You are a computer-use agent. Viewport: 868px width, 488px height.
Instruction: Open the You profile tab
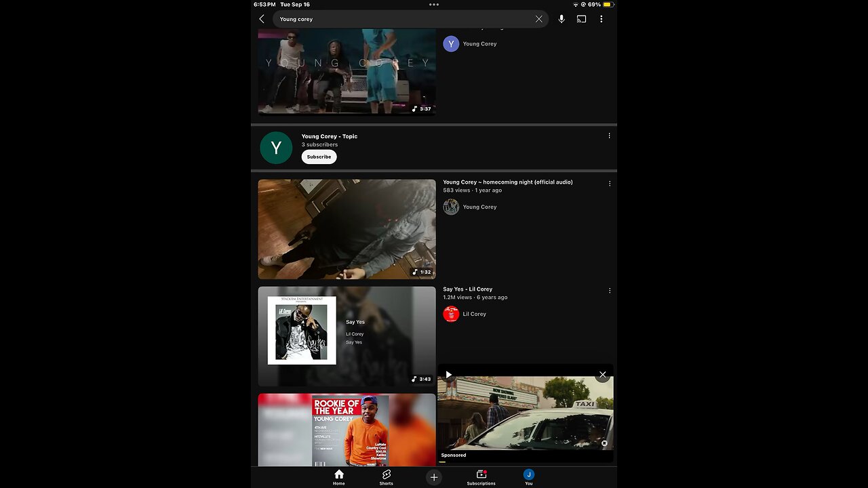click(x=529, y=477)
